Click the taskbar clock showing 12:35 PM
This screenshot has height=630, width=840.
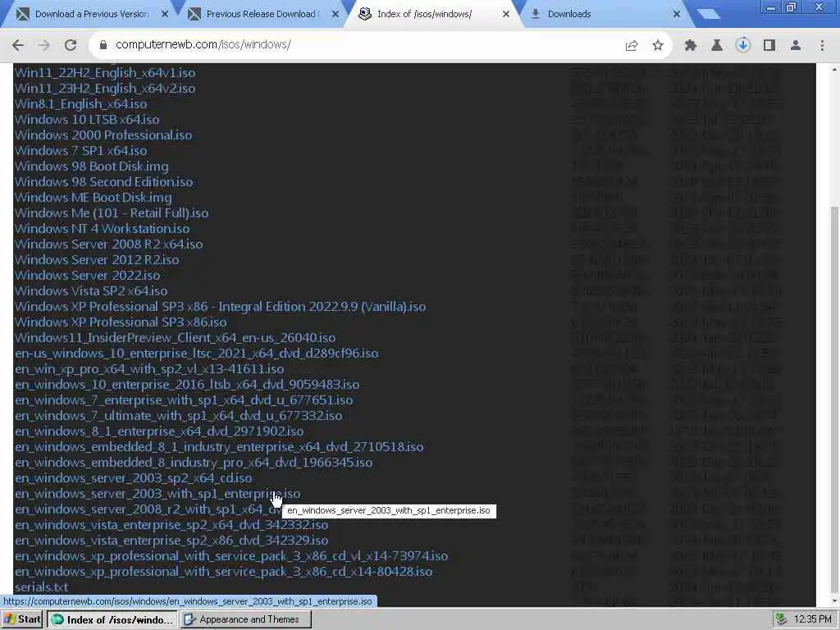[813, 619]
